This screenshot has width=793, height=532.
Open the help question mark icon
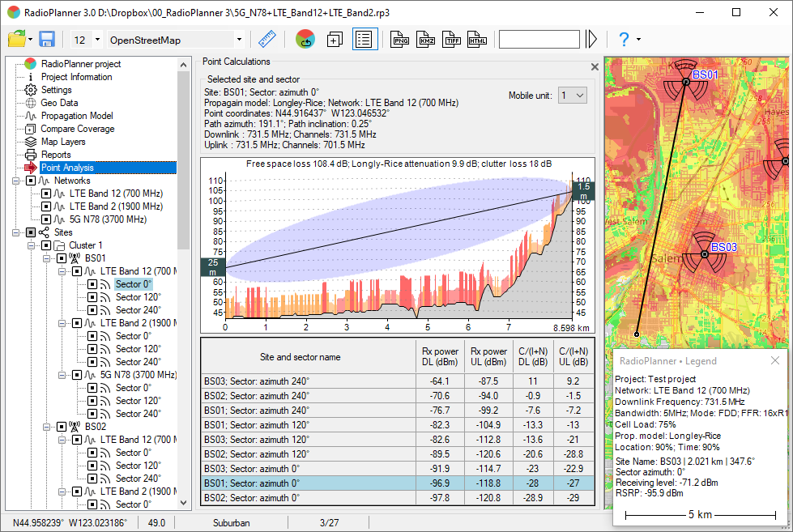[x=624, y=40]
